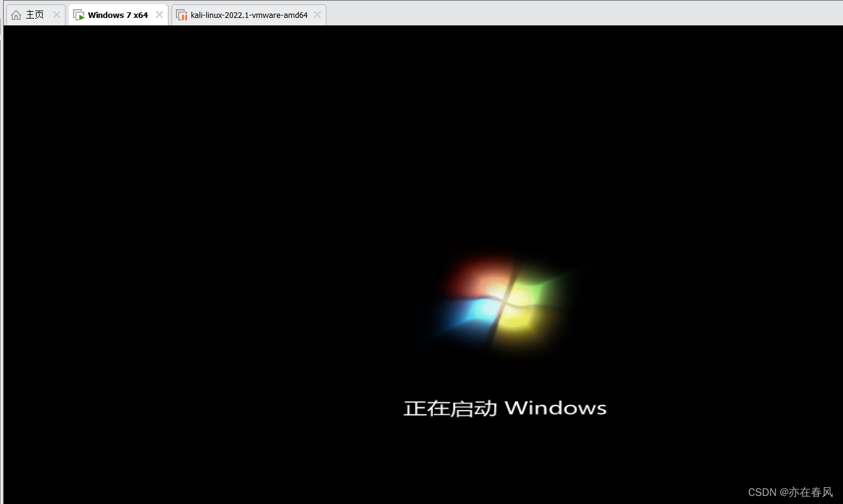
Task: Click the running VM icon on Windows 7 tab
Action: pyautogui.click(x=79, y=15)
